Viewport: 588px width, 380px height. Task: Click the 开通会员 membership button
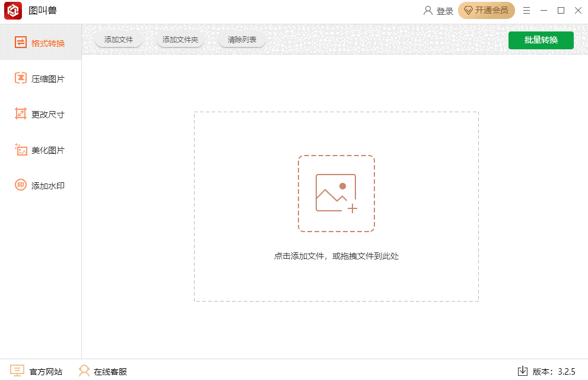click(x=486, y=11)
